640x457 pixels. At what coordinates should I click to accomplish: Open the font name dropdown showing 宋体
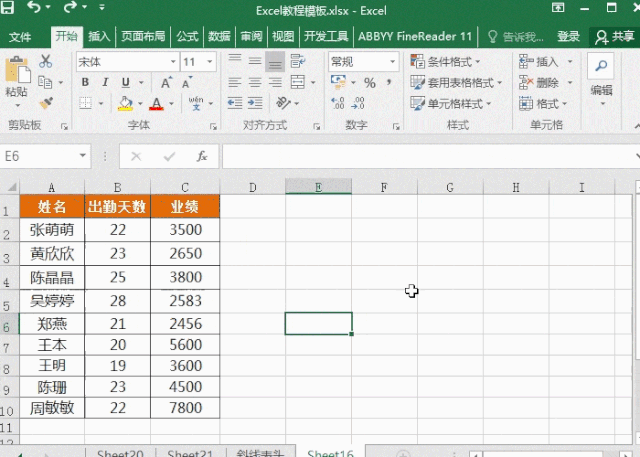coord(127,62)
